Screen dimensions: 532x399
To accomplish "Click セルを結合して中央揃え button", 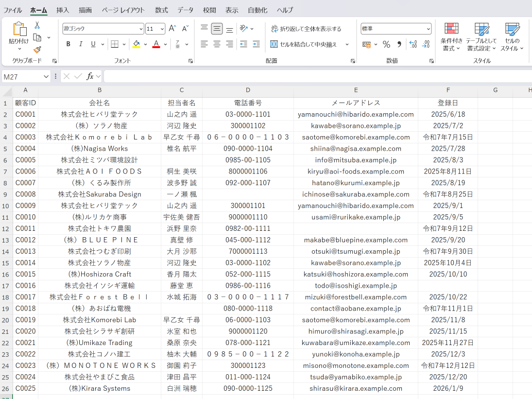I will [303, 44].
